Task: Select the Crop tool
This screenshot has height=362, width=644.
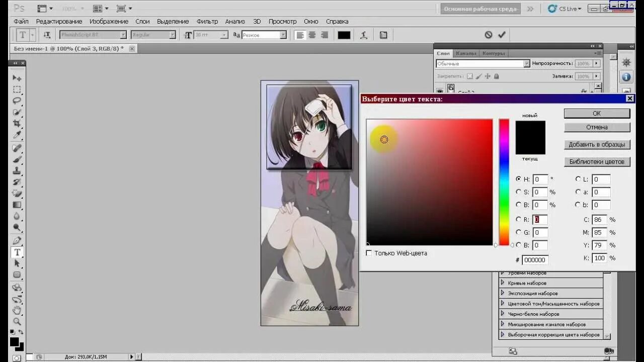Action: [x=17, y=124]
